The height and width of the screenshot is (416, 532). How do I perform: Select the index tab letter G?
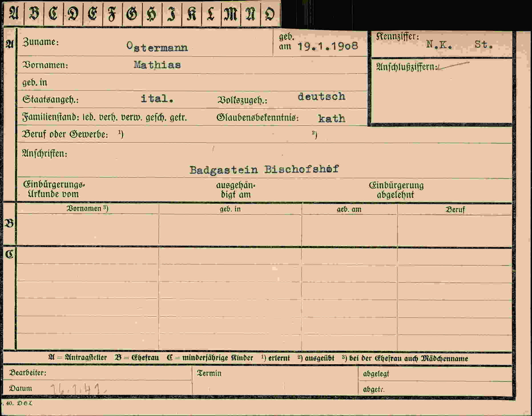(132, 13)
